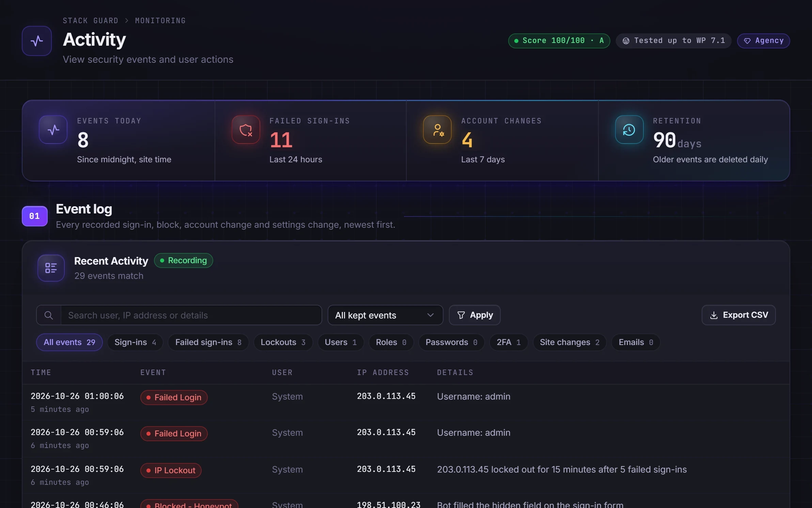812x508 pixels.
Task: Export the event log as CSV
Action: click(x=738, y=315)
